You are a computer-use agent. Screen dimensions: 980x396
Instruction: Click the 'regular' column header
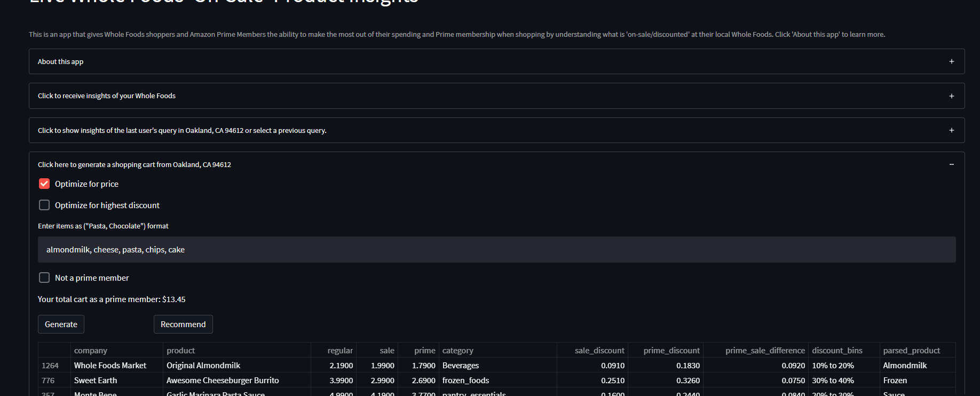(x=334, y=350)
